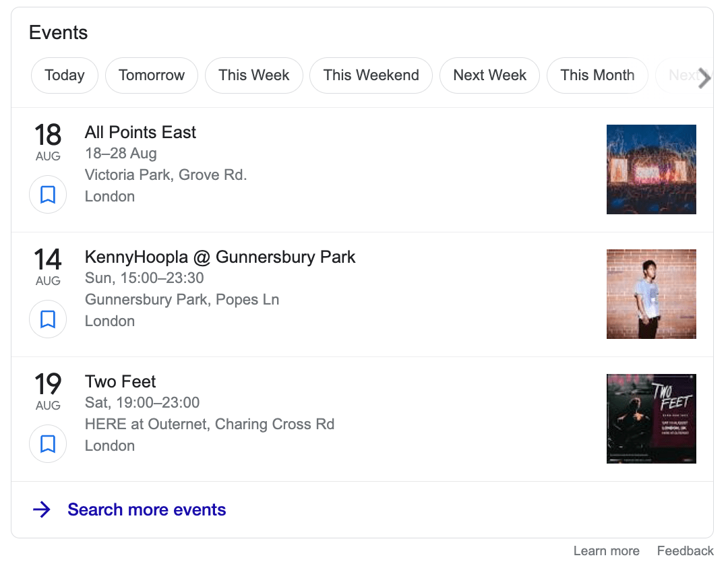The height and width of the screenshot is (566, 728).
Task: Open Learn more
Action: (x=605, y=551)
